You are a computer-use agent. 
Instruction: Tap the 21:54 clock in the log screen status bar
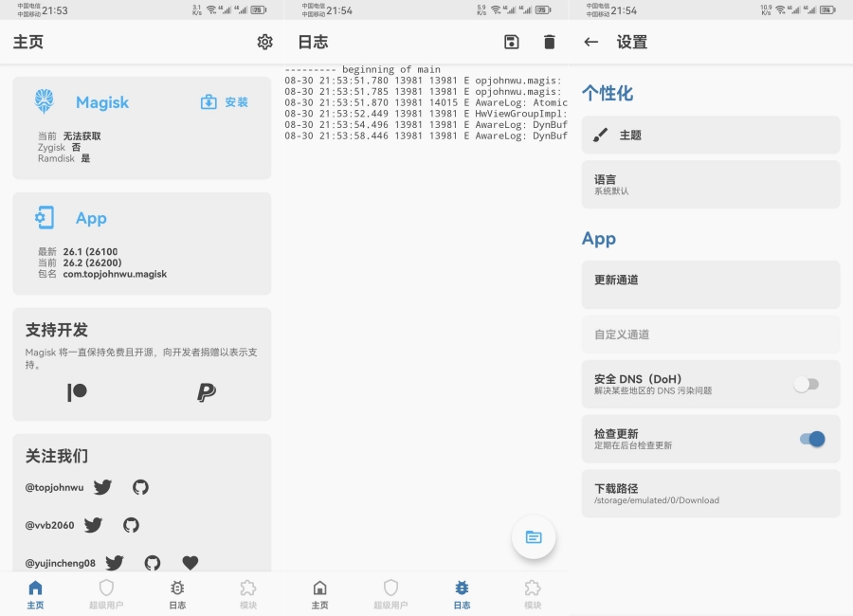click(x=339, y=10)
